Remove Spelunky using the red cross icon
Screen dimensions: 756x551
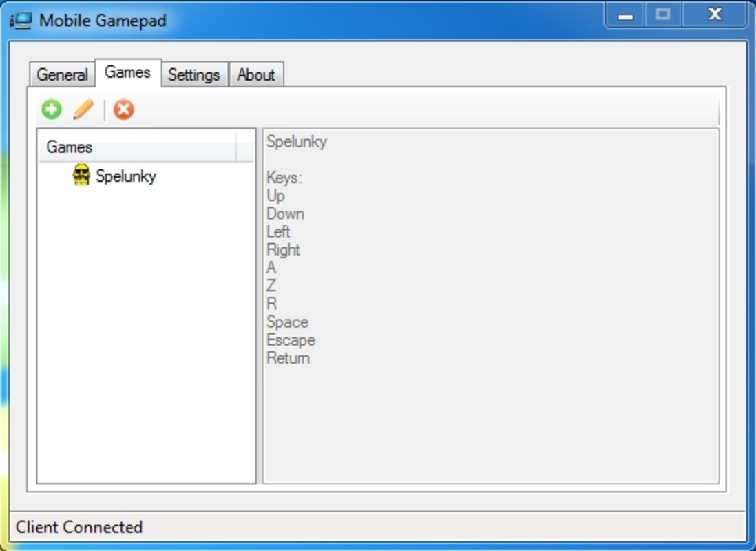click(x=123, y=109)
